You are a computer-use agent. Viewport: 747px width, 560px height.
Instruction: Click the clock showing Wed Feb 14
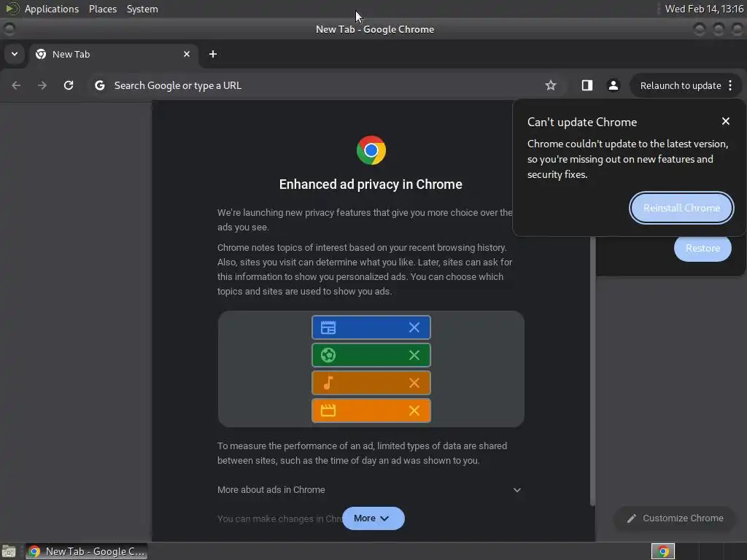click(x=704, y=9)
